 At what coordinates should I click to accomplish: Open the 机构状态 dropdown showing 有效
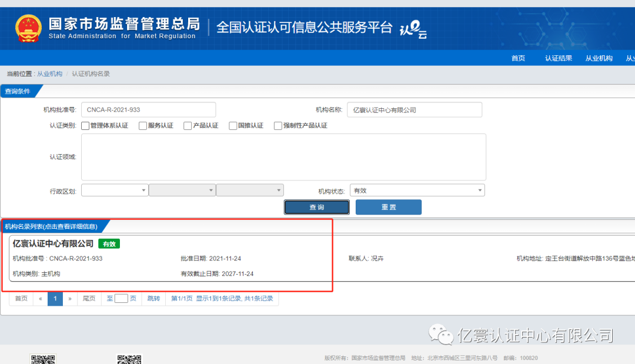point(417,191)
